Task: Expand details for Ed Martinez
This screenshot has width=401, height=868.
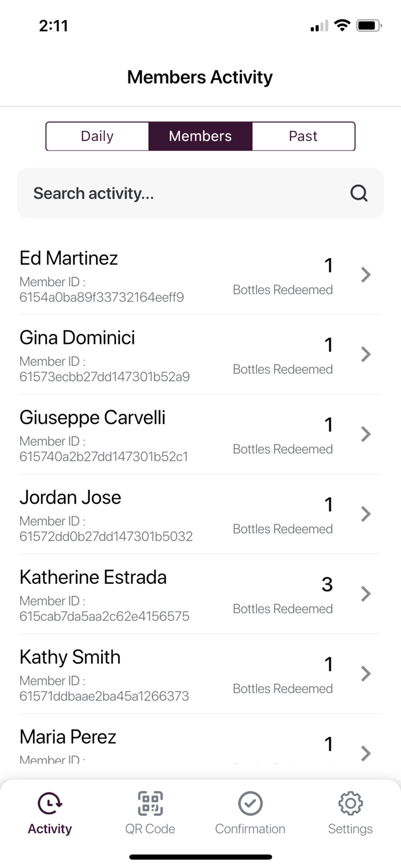Action: pos(365,275)
